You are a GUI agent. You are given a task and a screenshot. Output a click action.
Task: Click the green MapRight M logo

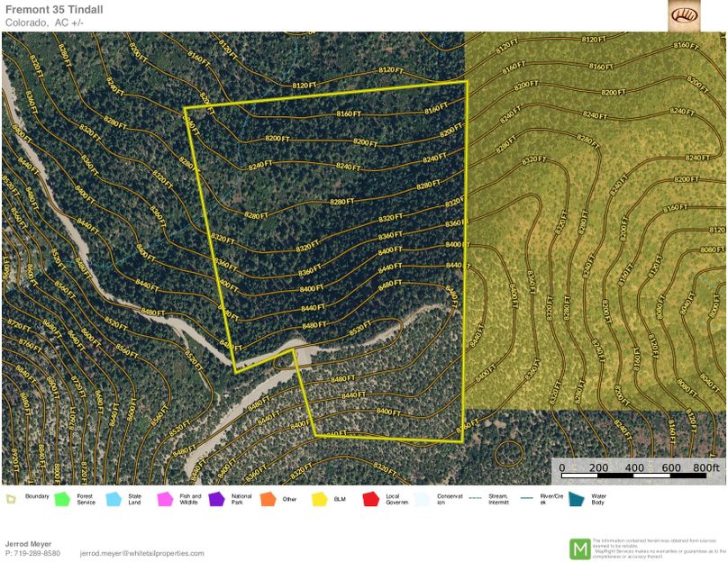(579, 548)
